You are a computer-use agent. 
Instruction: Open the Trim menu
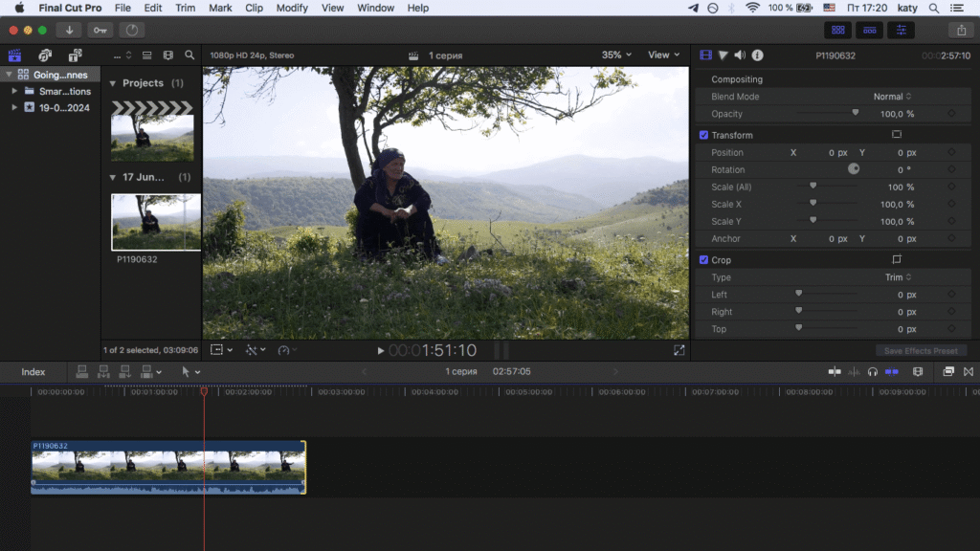pos(185,8)
